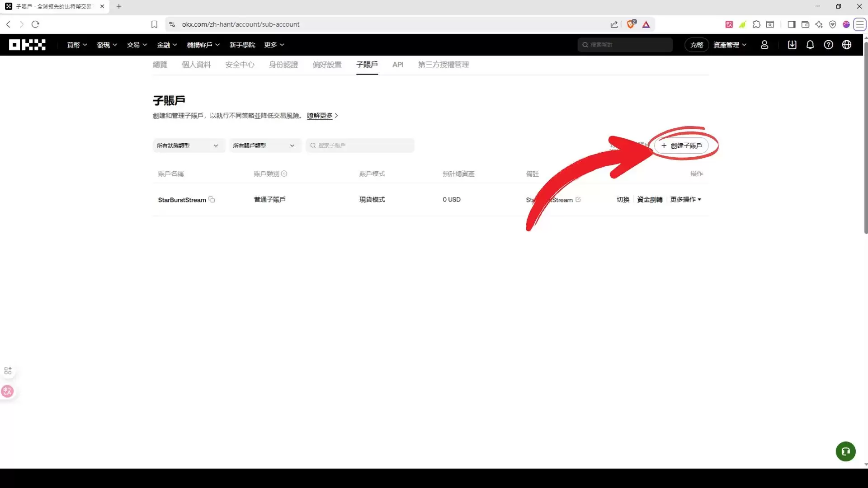Click the app download icon in navbar
The width and height of the screenshot is (868, 488).
click(x=792, y=45)
